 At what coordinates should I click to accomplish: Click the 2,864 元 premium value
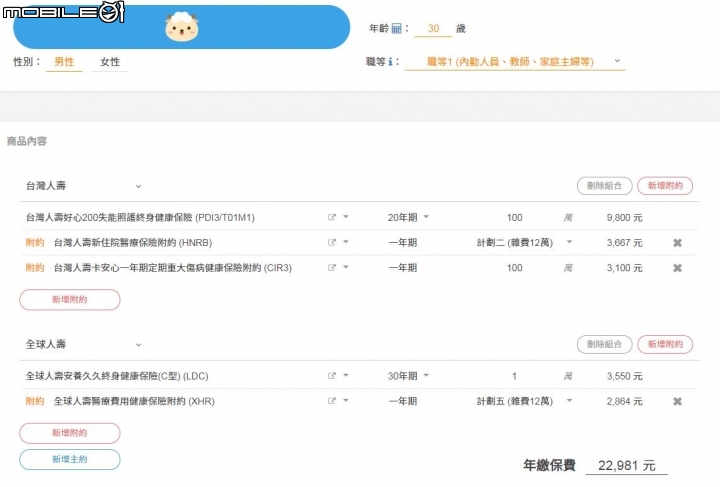pos(624,402)
